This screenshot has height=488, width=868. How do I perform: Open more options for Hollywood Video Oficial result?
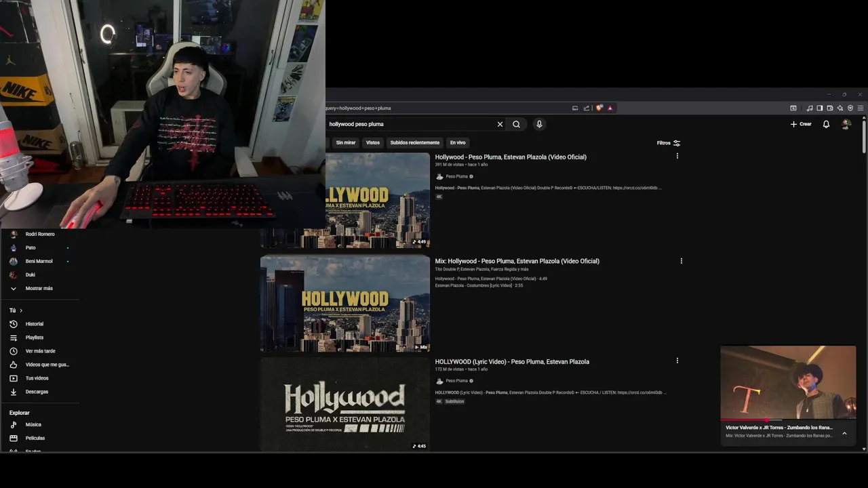tap(677, 157)
